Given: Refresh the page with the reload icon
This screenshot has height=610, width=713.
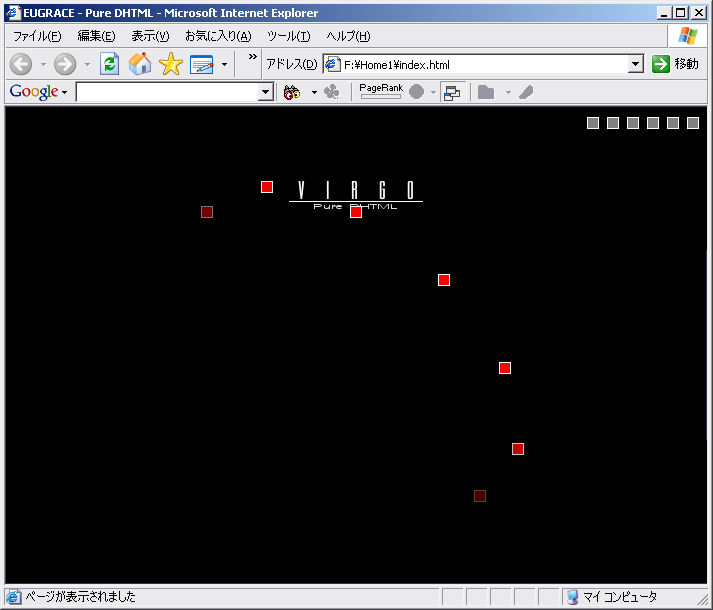Looking at the screenshot, I should tap(110, 64).
